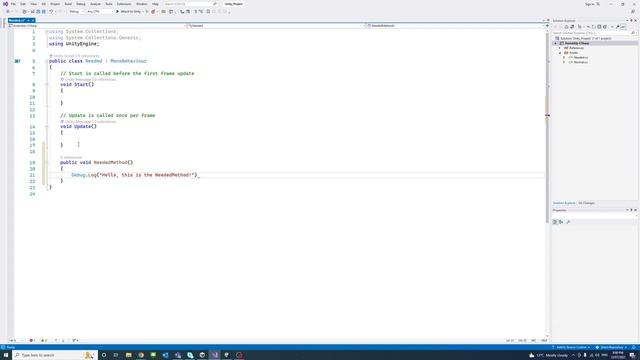Click the Property Pages icon in Properties

tap(568, 222)
